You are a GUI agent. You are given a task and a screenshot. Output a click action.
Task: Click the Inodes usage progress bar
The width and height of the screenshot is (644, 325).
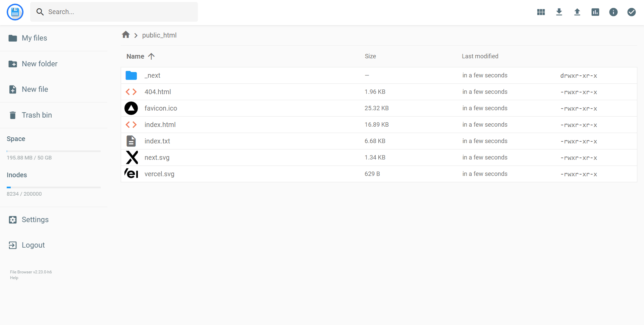coord(54,187)
